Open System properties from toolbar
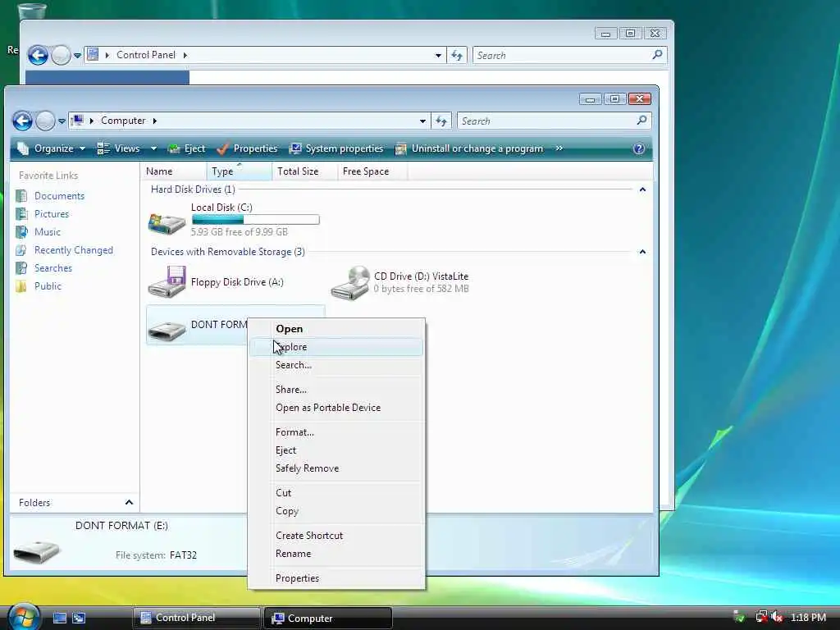 pos(336,148)
